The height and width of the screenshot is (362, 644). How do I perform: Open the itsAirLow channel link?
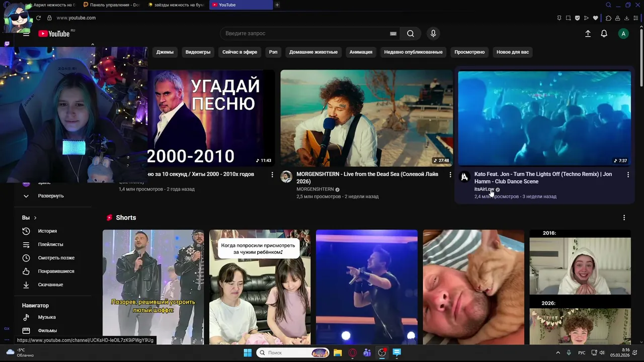tap(484, 190)
